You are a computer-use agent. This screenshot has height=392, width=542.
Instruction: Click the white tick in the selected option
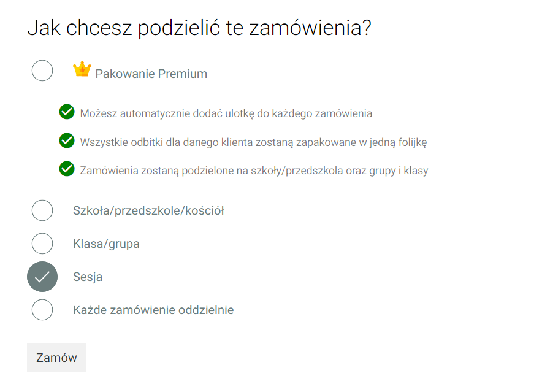click(42, 277)
